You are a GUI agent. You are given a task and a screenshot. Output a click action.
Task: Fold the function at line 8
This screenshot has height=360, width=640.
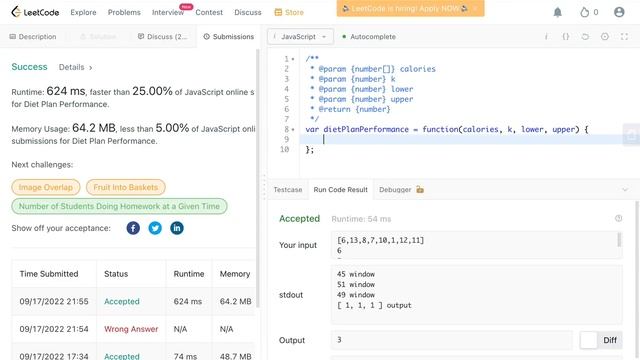pyautogui.click(x=293, y=129)
